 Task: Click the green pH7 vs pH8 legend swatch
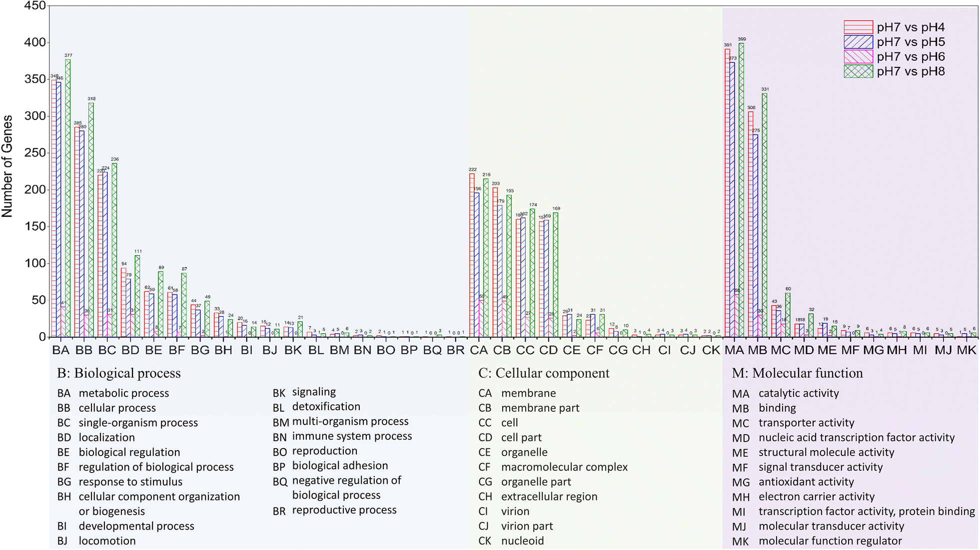[858, 71]
